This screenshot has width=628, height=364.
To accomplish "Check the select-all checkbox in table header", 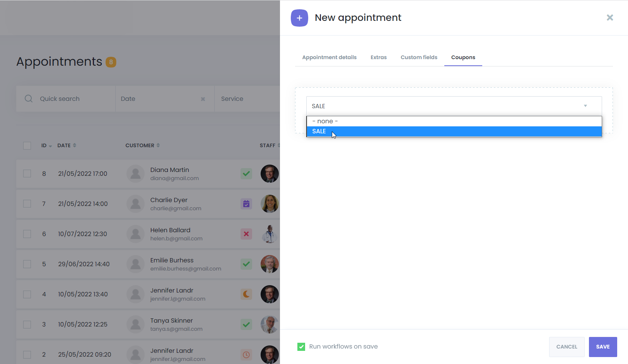I will pos(27,146).
